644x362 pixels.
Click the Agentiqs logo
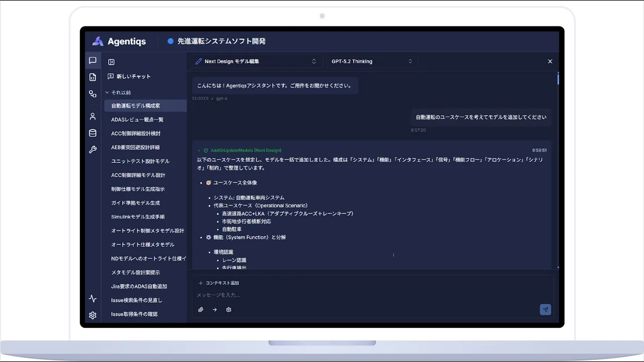click(x=119, y=41)
